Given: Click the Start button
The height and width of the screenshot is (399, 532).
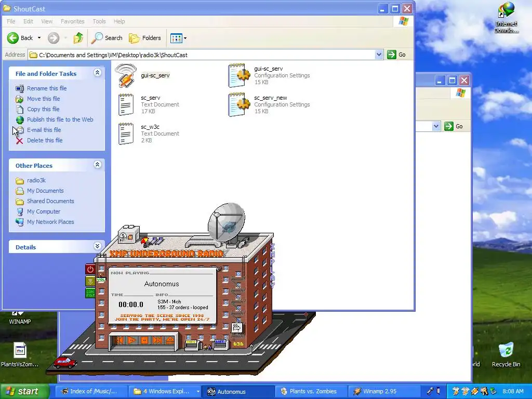Looking at the screenshot, I should [24, 391].
